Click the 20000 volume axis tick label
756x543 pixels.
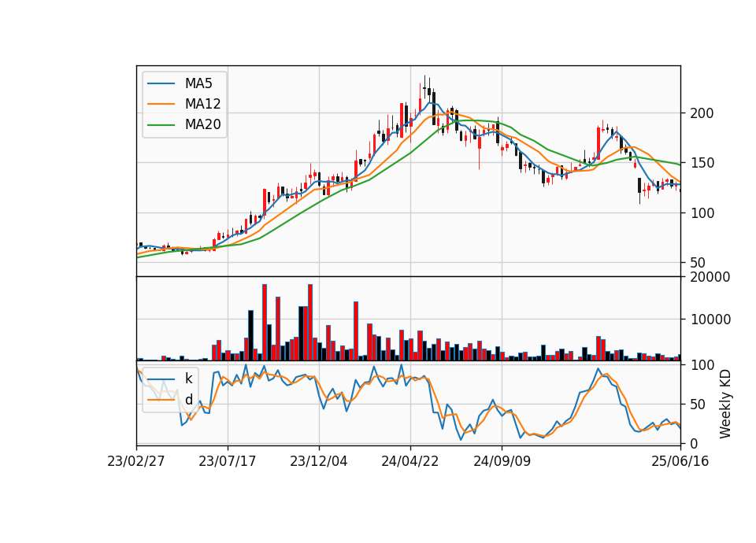click(710, 277)
